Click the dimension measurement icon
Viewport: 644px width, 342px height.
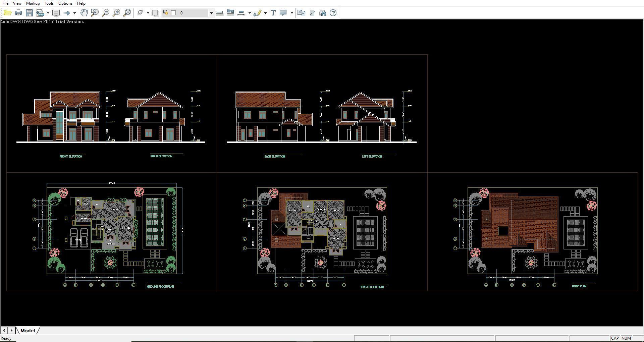[241, 13]
